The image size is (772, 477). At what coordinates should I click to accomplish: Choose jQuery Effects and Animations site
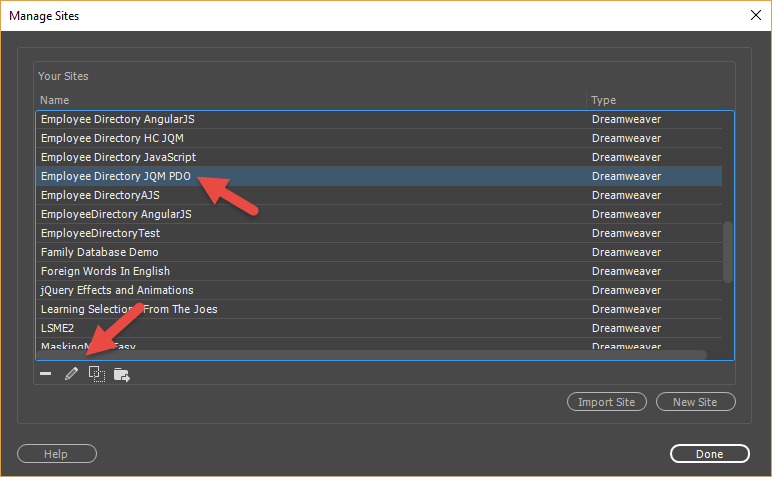pos(119,290)
